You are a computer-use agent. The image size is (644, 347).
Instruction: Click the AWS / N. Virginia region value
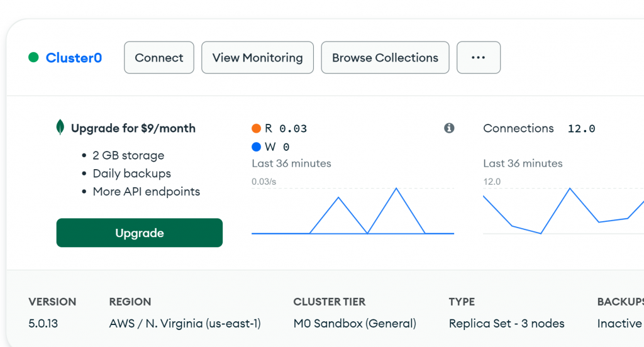tap(185, 324)
